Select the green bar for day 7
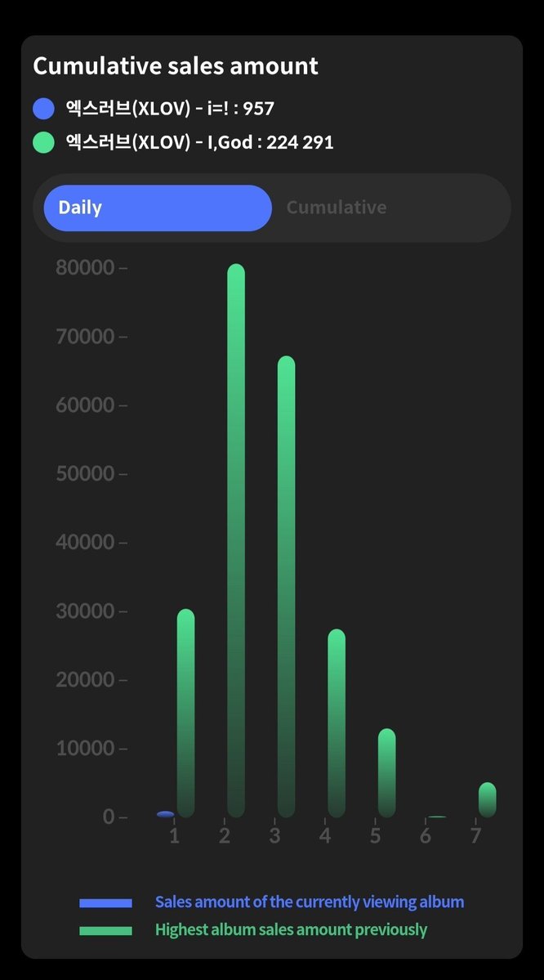 [x=487, y=800]
